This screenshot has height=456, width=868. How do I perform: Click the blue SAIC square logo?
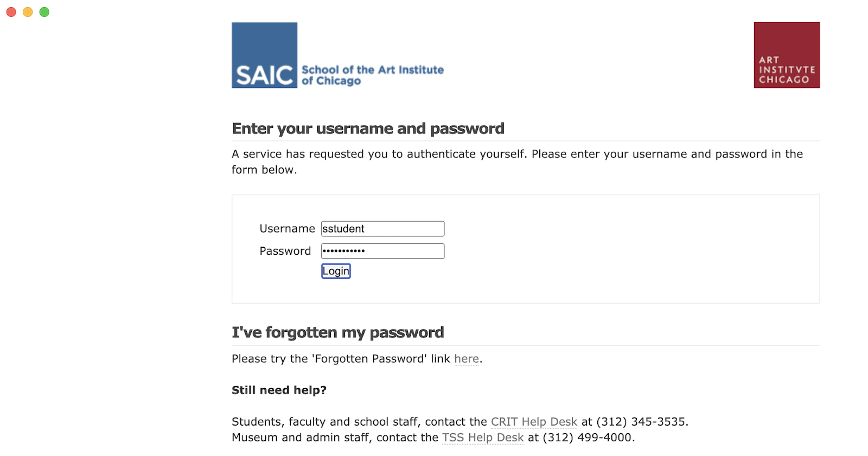(x=264, y=55)
